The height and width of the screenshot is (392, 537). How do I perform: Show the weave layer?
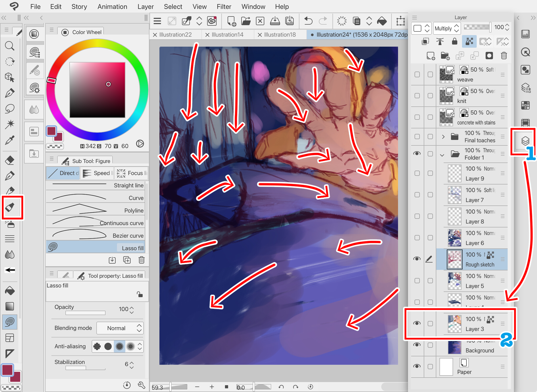click(417, 74)
